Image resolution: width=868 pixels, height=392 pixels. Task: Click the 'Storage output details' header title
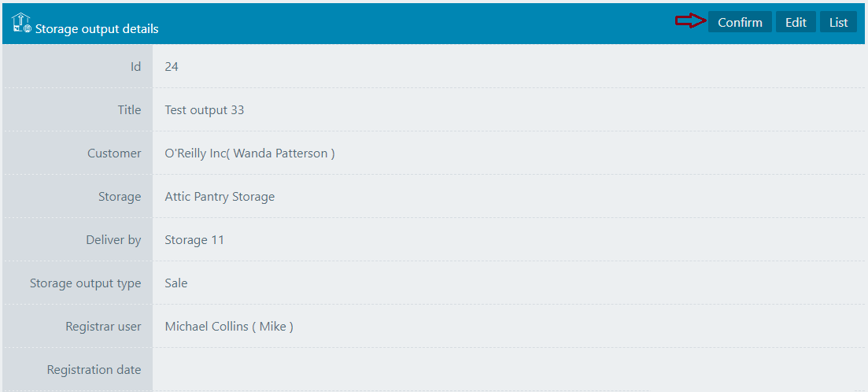click(x=97, y=29)
